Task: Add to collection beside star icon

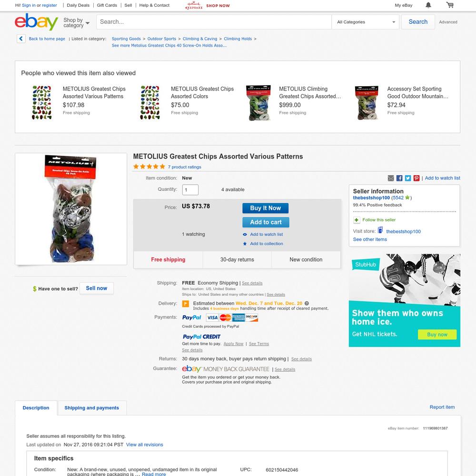Action: (x=267, y=243)
